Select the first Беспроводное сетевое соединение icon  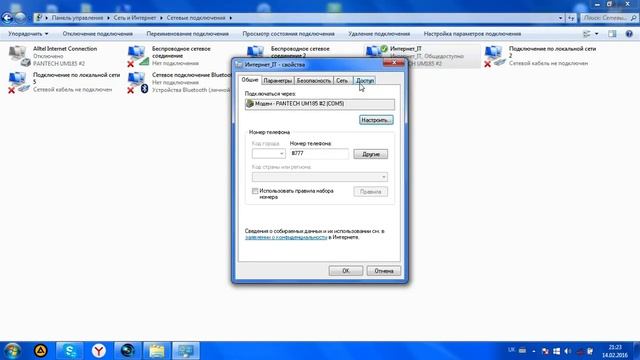click(x=138, y=56)
